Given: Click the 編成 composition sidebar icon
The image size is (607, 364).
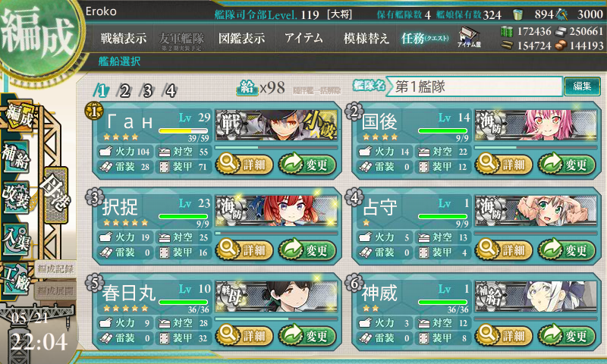Looking at the screenshot, I should point(17,116).
